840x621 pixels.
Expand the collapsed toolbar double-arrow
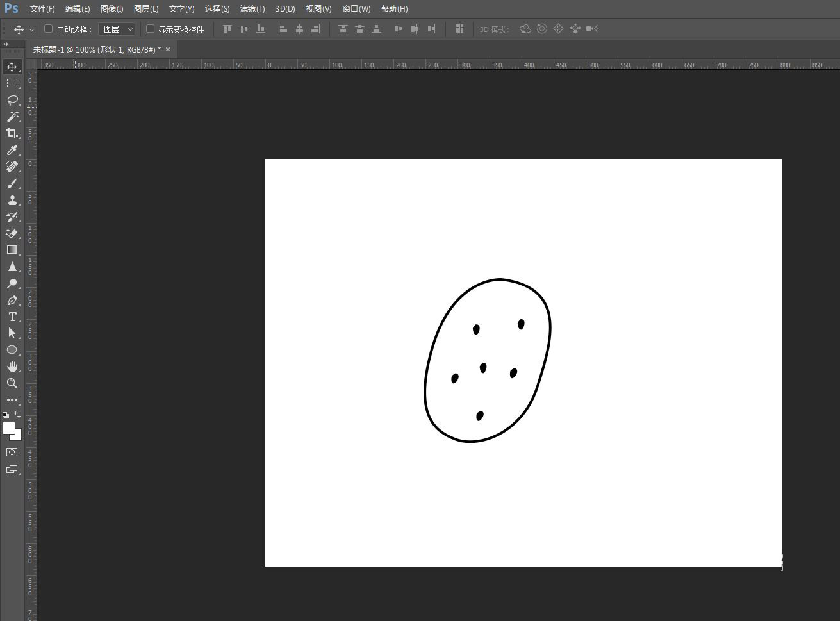coord(6,44)
